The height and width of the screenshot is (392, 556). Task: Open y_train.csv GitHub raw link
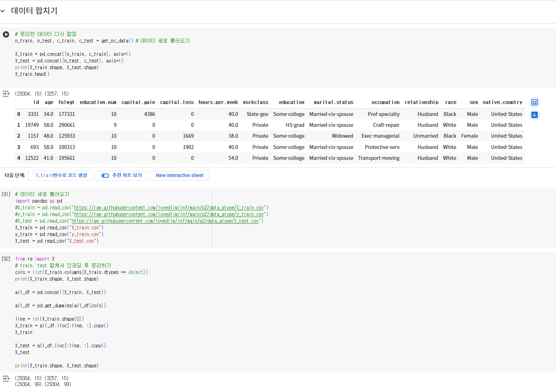tap(169, 214)
